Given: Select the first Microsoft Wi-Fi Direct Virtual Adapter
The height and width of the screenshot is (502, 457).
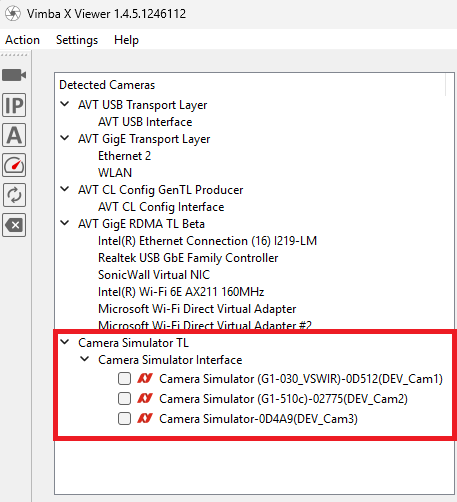Looking at the screenshot, I should click(197, 309).
